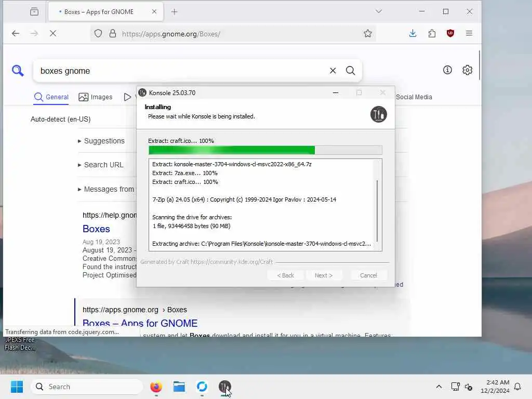
Task: Select the 'Extract: 7za.exe... 100%' log line
Action: tap(185, 173)
